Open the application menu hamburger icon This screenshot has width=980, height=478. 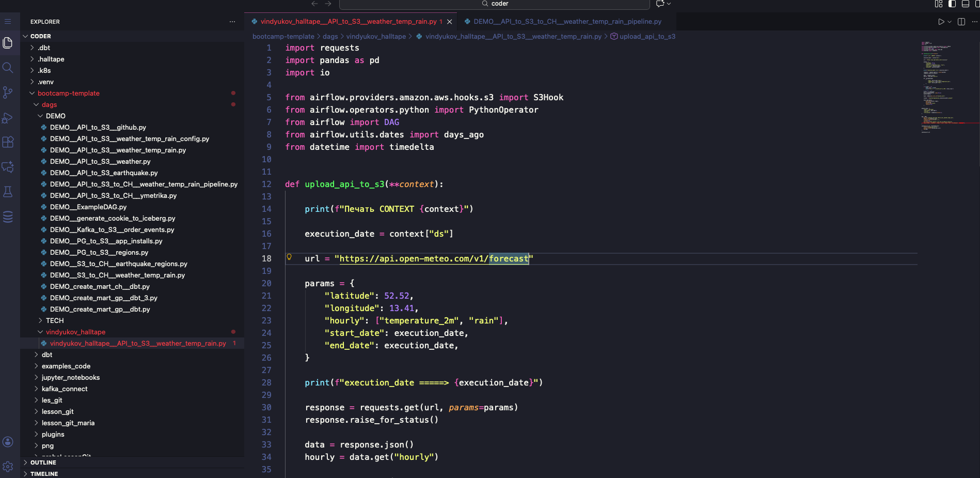[x=8, y=22]
